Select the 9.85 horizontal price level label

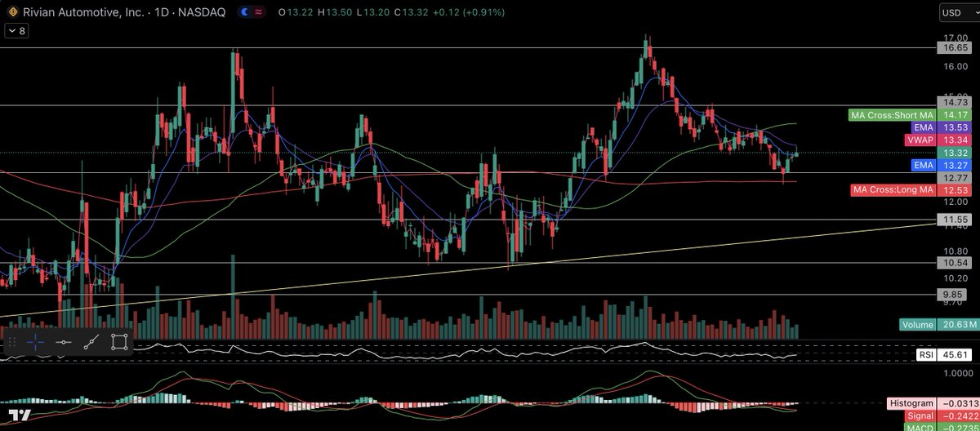point(954,294)
